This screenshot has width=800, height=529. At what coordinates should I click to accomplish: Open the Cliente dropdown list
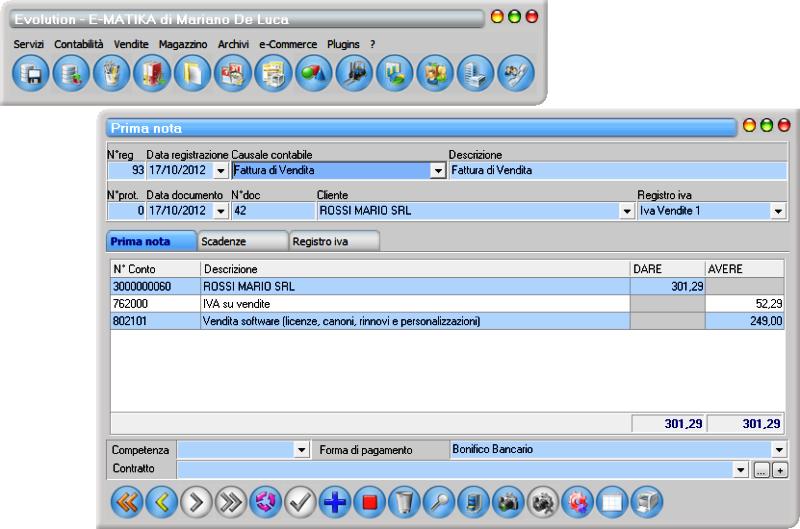627,212
